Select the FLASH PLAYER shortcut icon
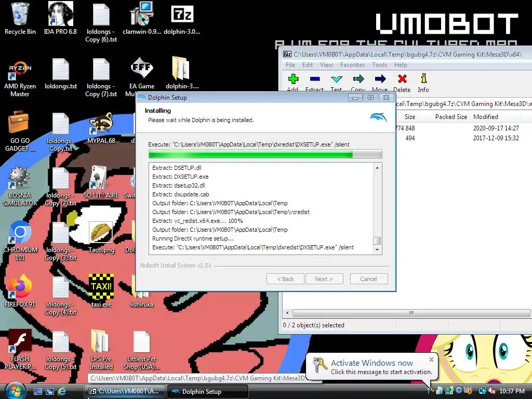The height and width of the screenshot is (399, 532). point(20,350)
